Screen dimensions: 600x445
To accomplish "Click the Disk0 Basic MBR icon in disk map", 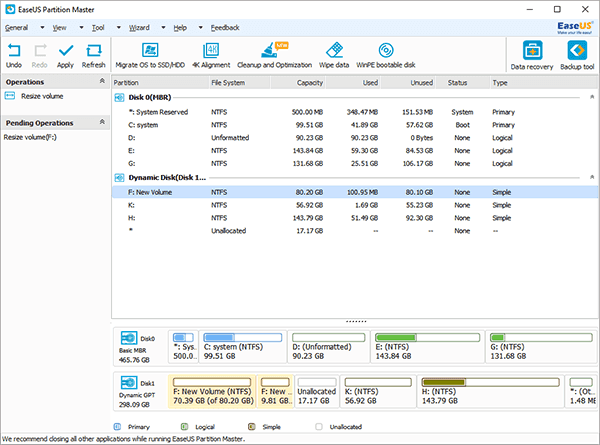I will (129, 338).
